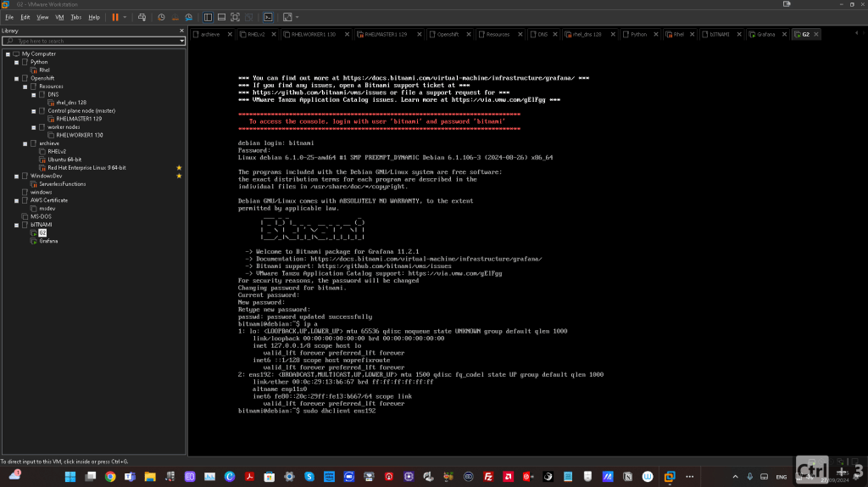The height and width of the screenshot is (487, 868).
Task: Close the Python tab
Action: click(x=656, y=34)
